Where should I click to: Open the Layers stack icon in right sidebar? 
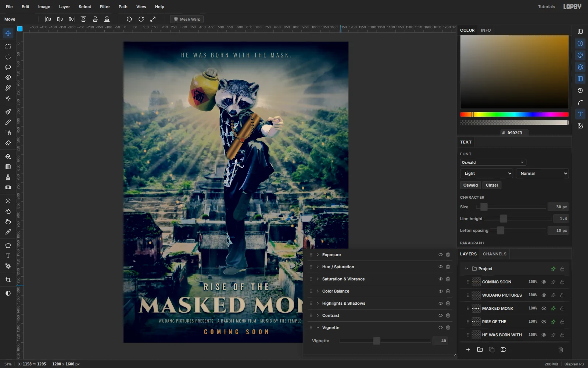pyautogui.click(x=580, y=67)
